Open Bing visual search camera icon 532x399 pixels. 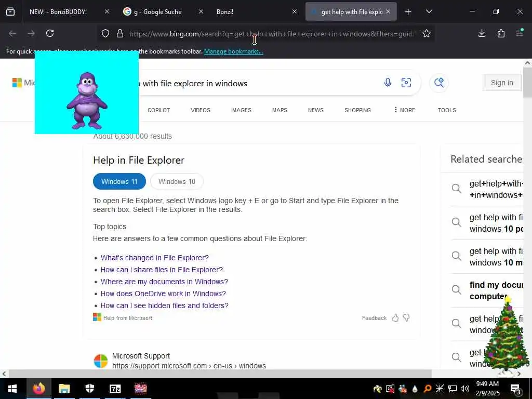[x=406, y=83]
